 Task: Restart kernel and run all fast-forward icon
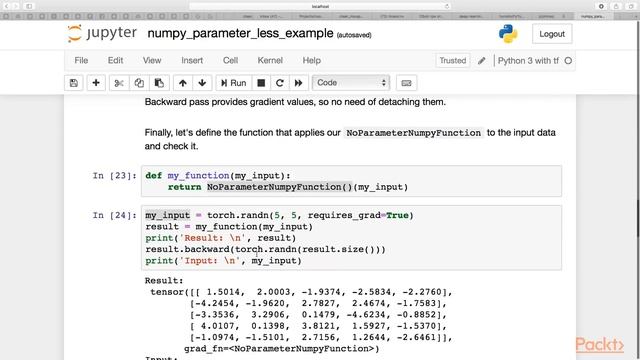coord(298,83)
